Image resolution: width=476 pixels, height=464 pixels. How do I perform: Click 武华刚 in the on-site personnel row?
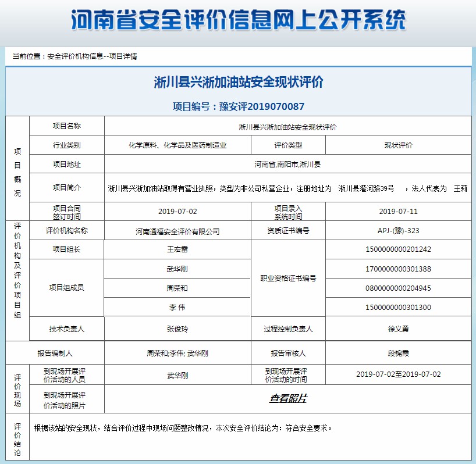[x=177, y=376]
